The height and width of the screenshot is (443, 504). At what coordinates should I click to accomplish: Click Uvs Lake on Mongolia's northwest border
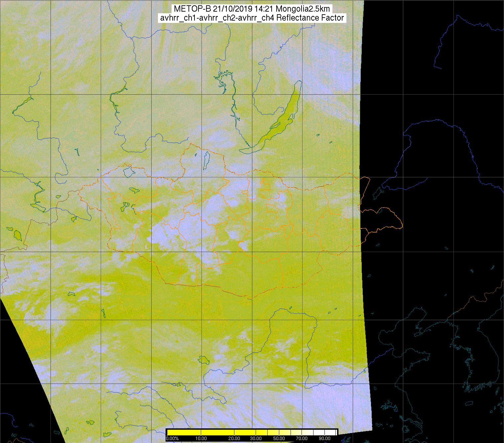click(x=128, y=172)
